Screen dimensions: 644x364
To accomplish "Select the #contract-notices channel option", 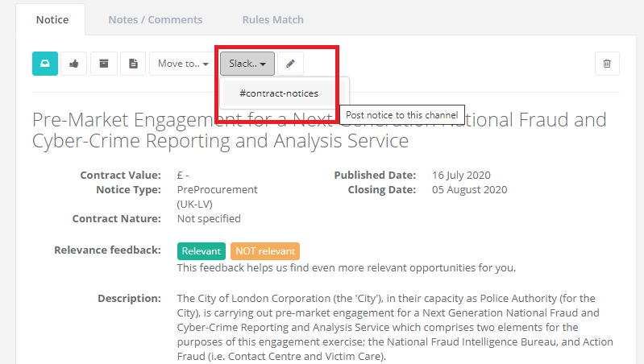I will pos(279,93).
